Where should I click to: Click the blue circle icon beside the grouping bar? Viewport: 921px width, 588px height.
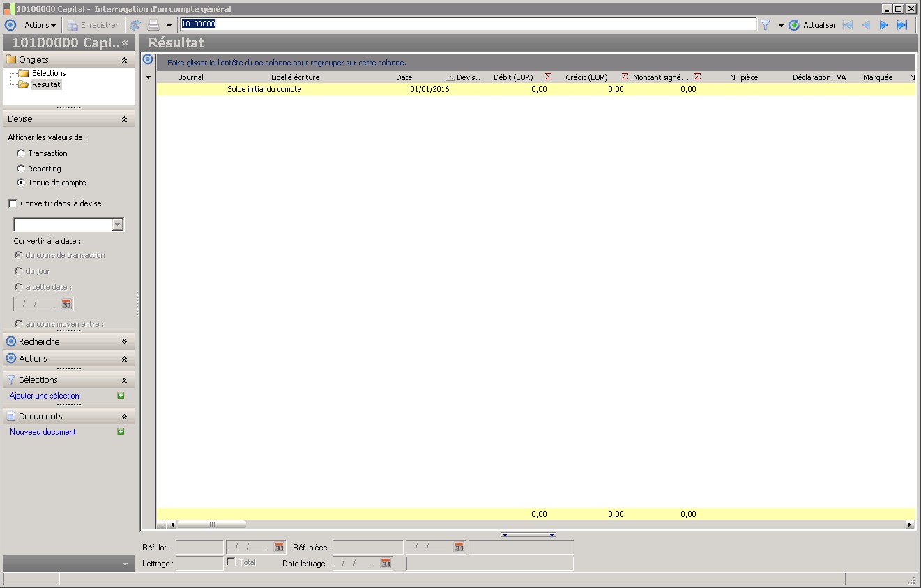click(x=147, y=59)
